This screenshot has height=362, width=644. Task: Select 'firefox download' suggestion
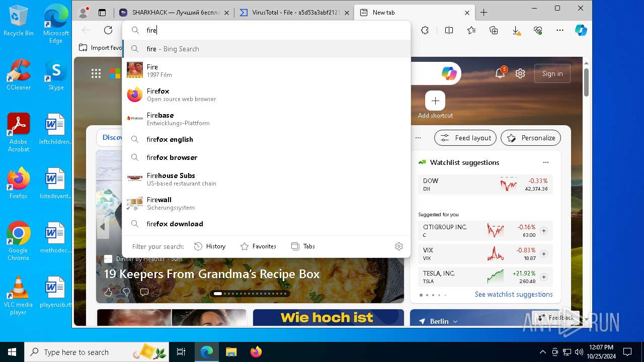267,224
